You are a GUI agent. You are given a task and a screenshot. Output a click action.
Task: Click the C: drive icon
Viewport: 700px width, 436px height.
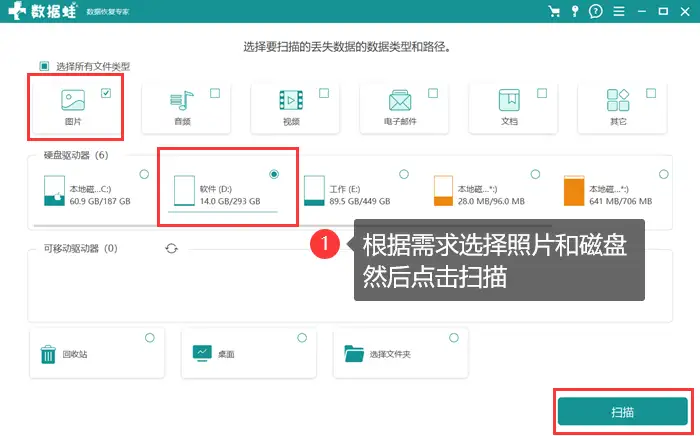click(x=54, y=191)
